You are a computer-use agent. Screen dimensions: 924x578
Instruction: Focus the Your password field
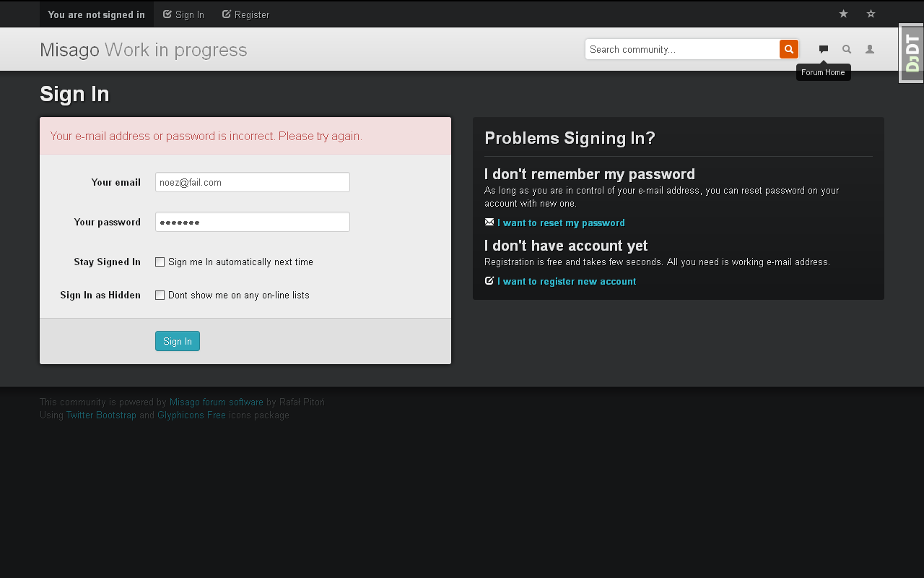click(x=252, y=222)
